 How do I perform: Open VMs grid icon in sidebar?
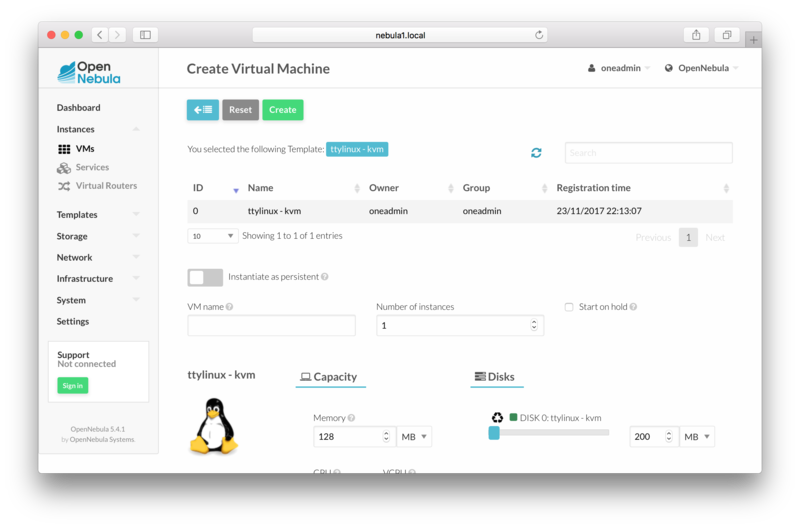(64, 149)
